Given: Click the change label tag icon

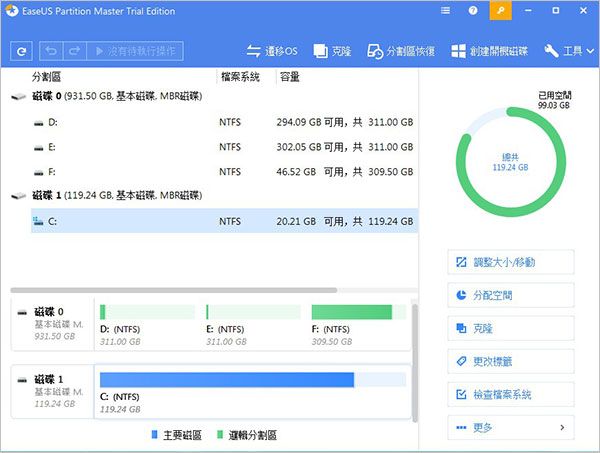Looking at the screenshot, I should [461, 361].
